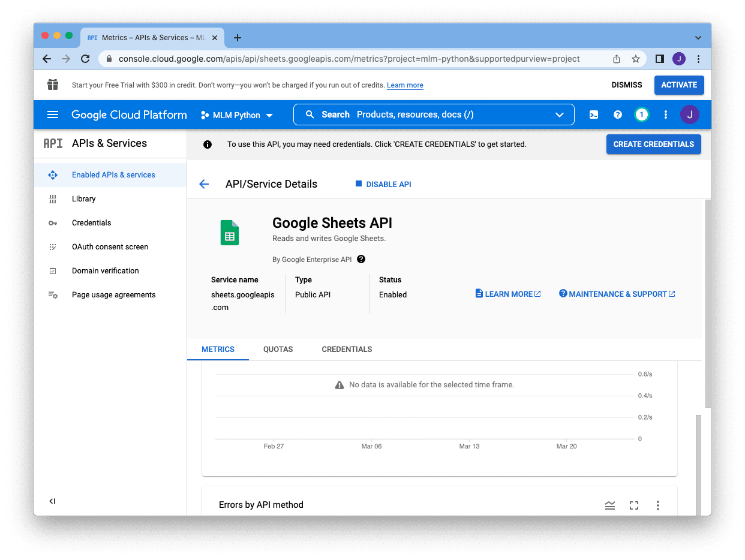This screenshot has height=560, width=745.
Task: Click the ACTIVATE free trial button
Action: (679, 85)
